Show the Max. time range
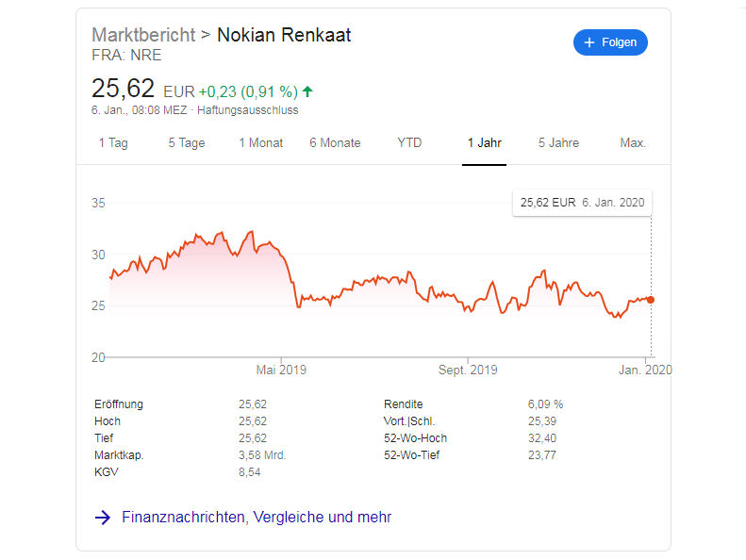Image resolution: width=746 pixels, height=560 pixels. pyautogui.click(x=633, y=142)
